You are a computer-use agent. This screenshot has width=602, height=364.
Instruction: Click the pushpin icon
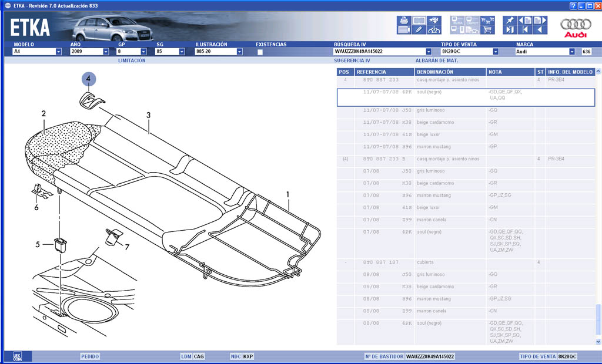coord(510,21)
